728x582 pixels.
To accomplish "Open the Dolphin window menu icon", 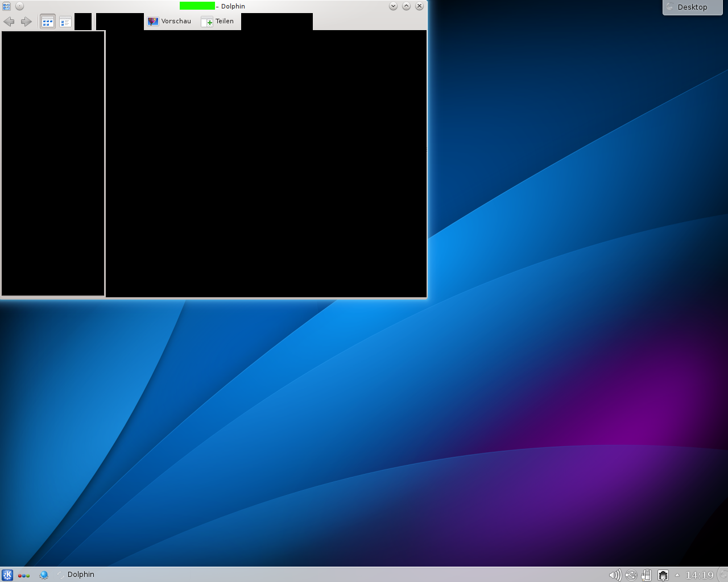I will 7,6.
